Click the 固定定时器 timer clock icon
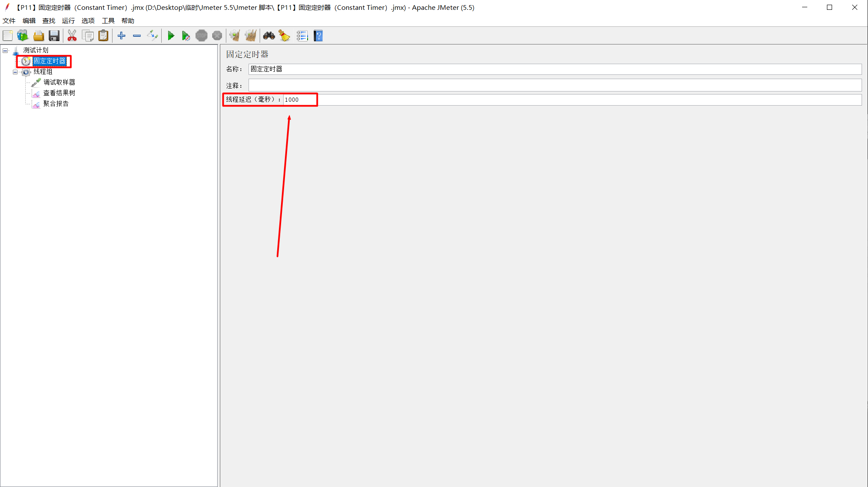This screenshot has width=868, height=487. pyautogui.click(x=26, y=61)
